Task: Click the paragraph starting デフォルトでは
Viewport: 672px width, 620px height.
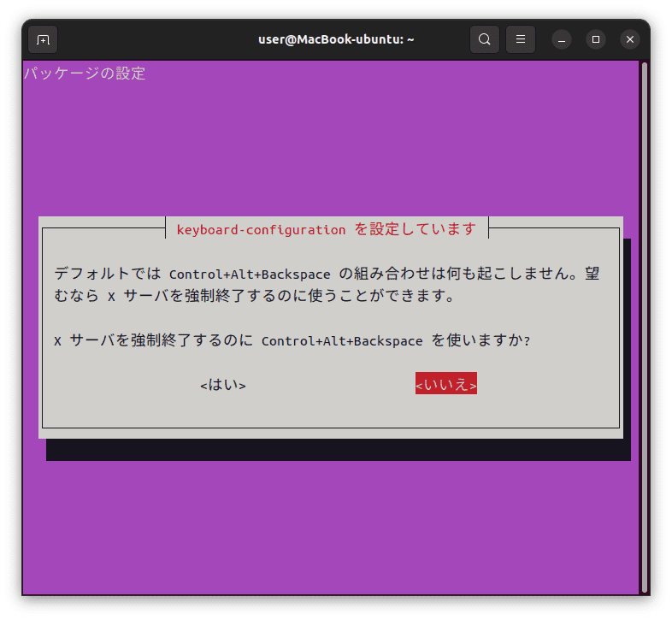Action: (x=327, y=285)
